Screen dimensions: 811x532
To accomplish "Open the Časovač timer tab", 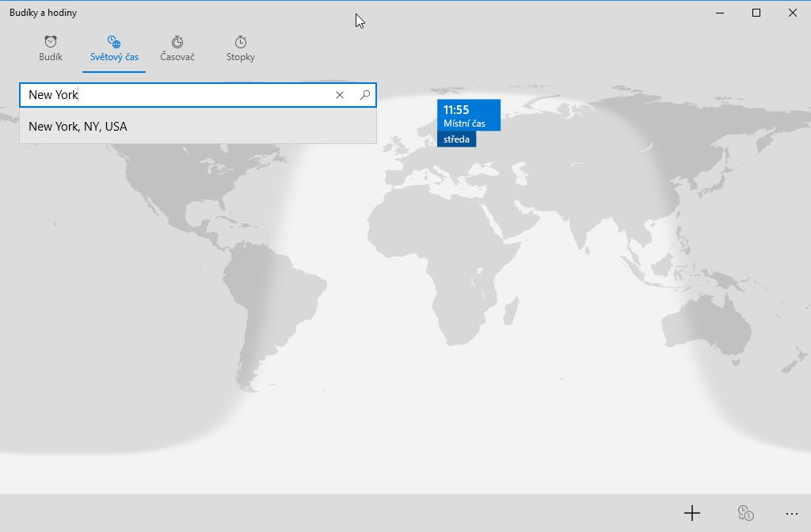I will [x=177, y=49].
